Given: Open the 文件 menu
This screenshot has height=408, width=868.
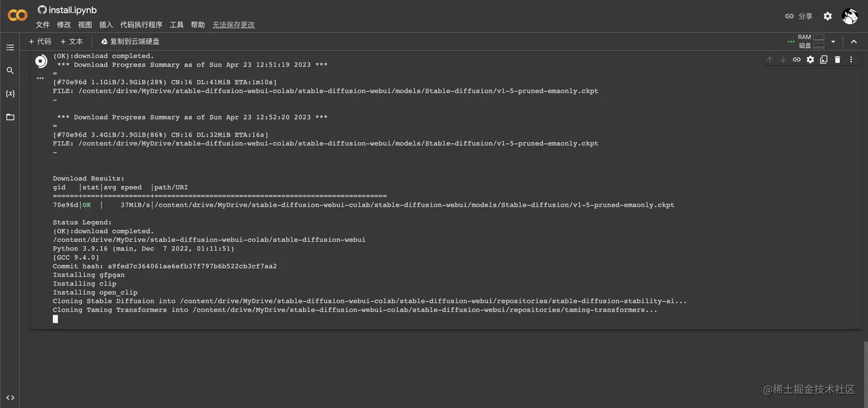Looking at the screenshot, I should click(x=42, y=25).
